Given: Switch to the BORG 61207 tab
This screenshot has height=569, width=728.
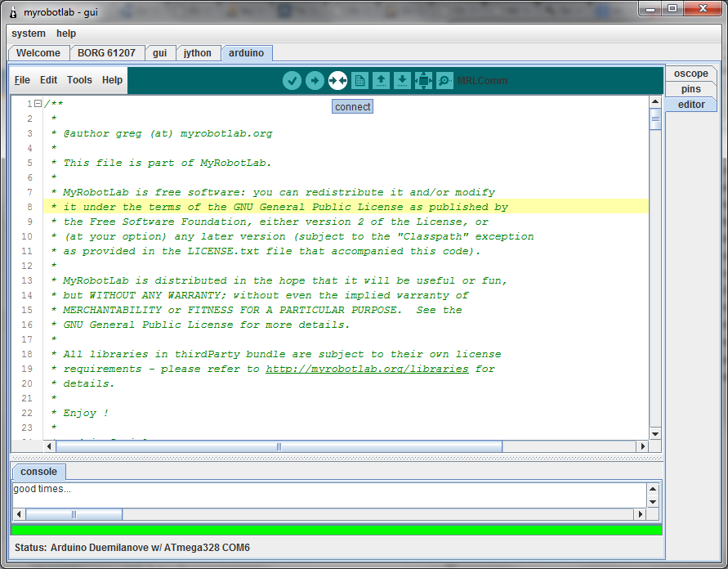Looking at the screenshot, I should 106,53.
